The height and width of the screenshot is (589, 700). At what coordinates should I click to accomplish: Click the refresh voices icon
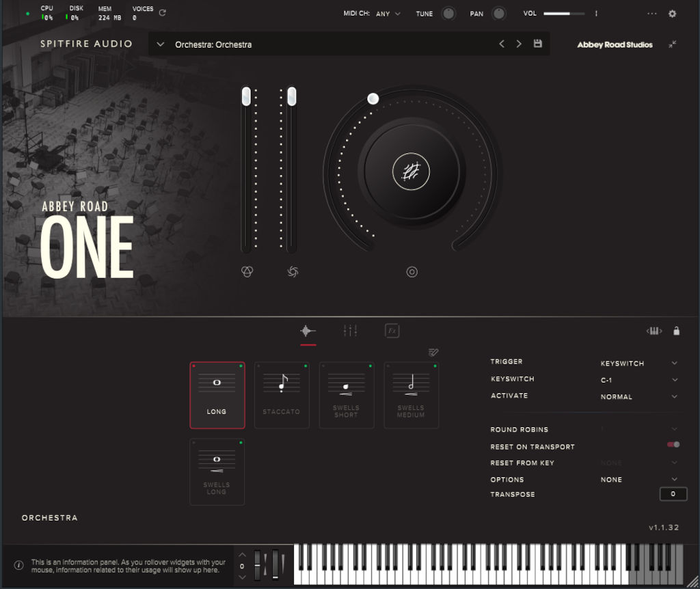coord(163,13)
